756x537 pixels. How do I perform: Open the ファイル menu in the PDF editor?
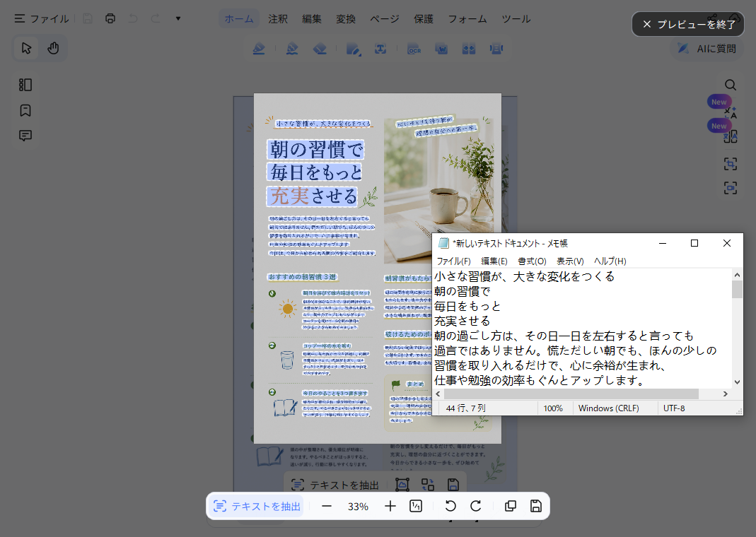(42, 19)
